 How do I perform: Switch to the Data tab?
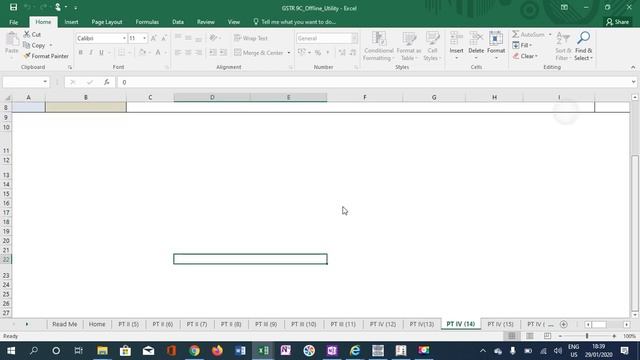click(x=178, y=22)
